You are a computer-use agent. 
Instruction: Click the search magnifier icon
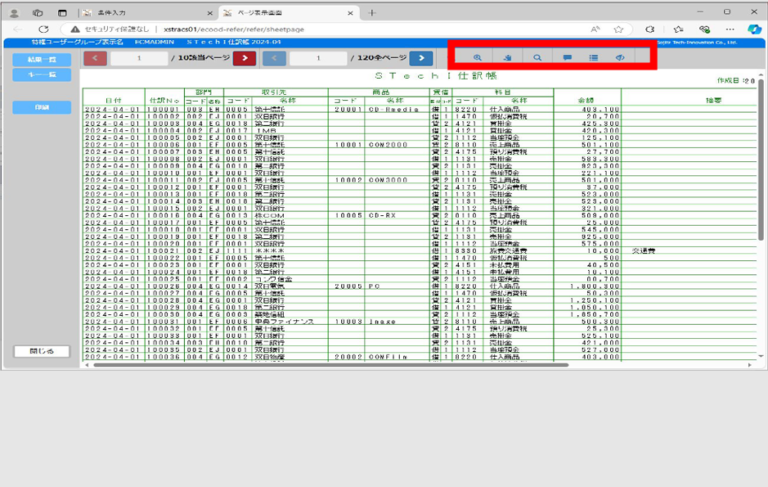(537, 58)
